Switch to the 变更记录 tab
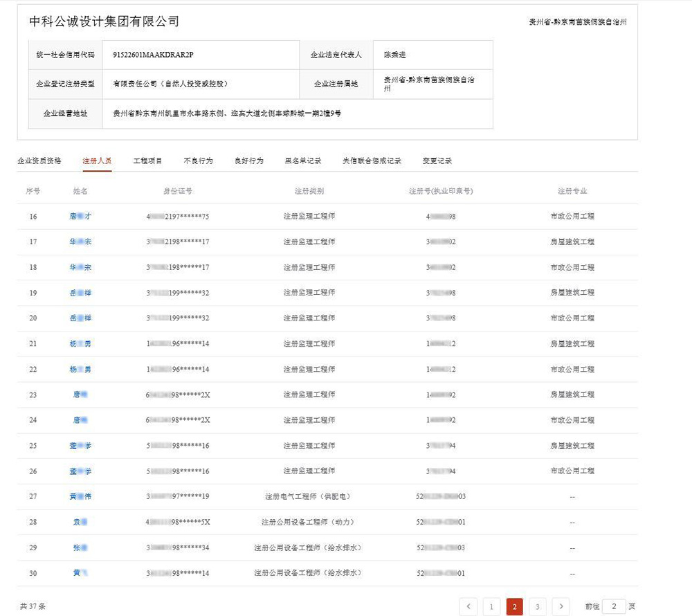 (437, 161)
